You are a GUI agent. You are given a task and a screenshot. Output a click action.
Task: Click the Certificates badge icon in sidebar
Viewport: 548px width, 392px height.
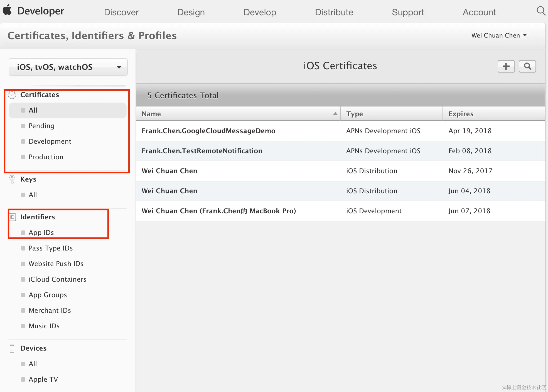click(x=12, y=95)
